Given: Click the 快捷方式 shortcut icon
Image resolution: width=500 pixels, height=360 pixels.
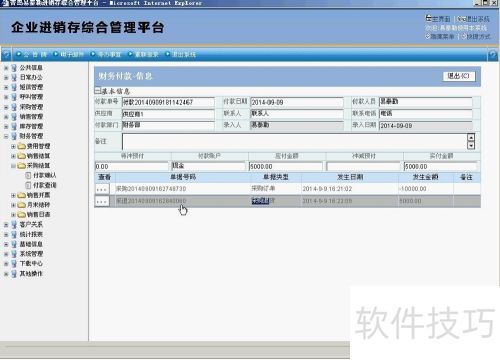Looking at the screenshot, I should (x=464, y=36).
